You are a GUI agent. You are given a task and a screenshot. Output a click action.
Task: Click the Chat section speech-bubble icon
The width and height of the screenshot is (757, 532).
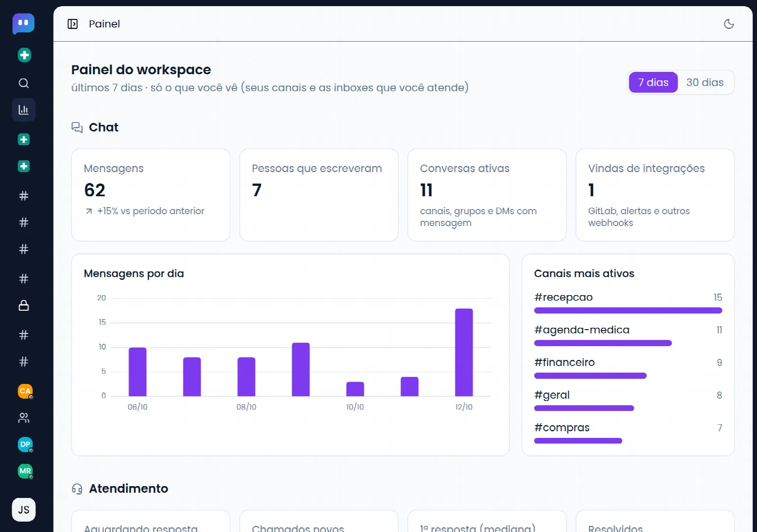point(77,127)
